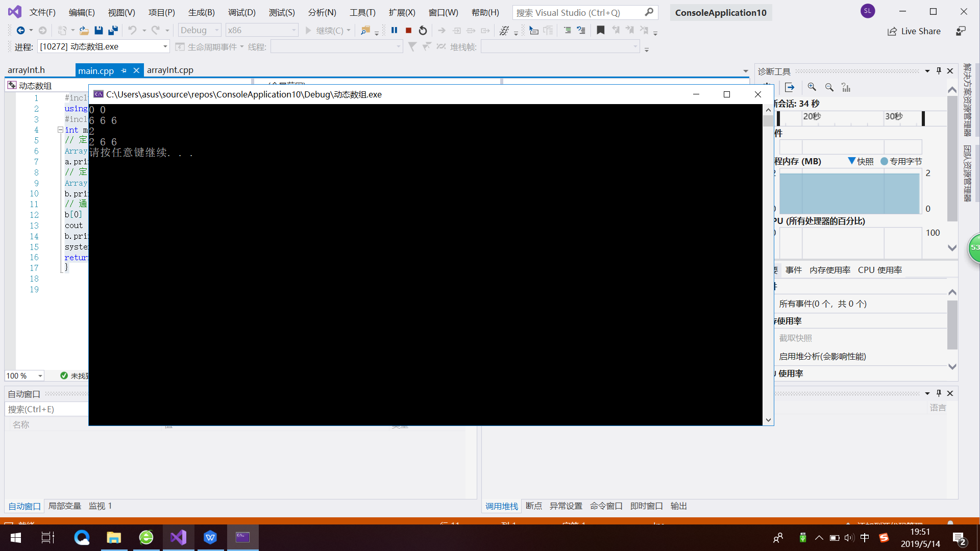Image resolution: width=980 pixels, height=551 pixels.
Task: Toggle the code fold at int main
Action: point(60,130)
